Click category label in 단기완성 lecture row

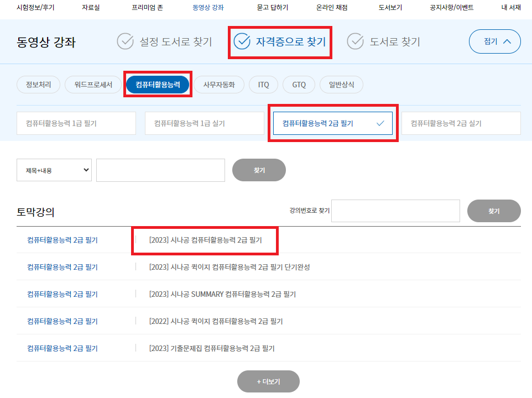(62, 267)
